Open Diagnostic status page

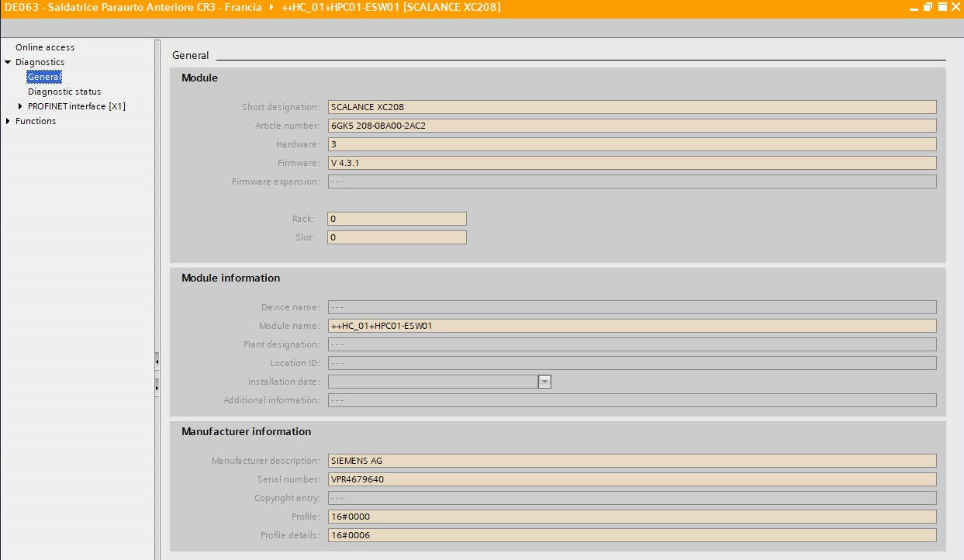tap(64, 92)
